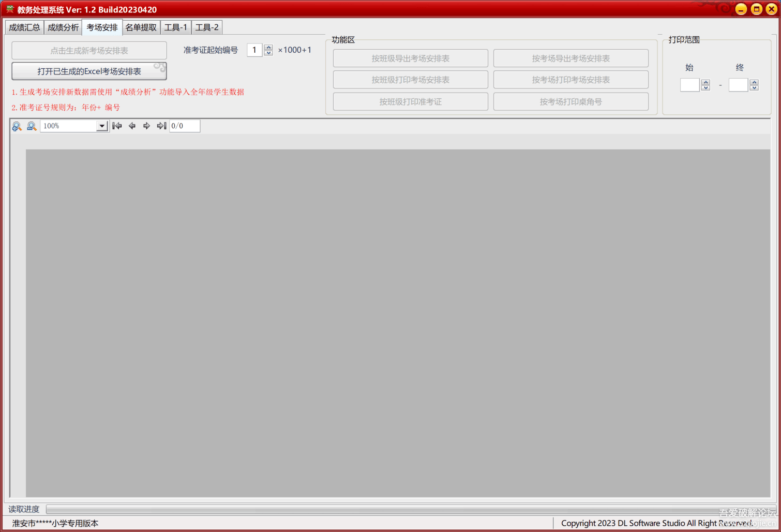Click the 打印范围 group title
Screen dimensions: 781x532
(684, 40)
